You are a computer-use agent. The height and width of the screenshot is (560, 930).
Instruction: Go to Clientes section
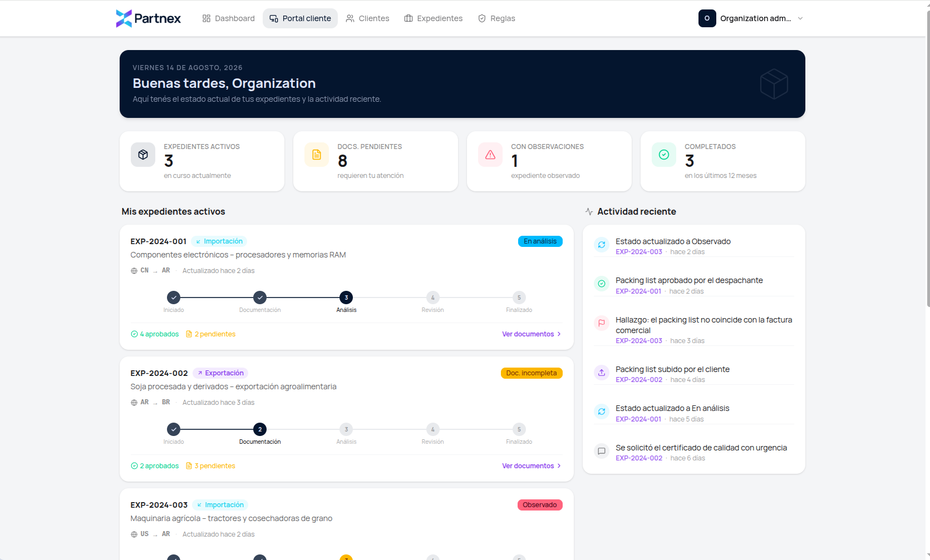367,18
